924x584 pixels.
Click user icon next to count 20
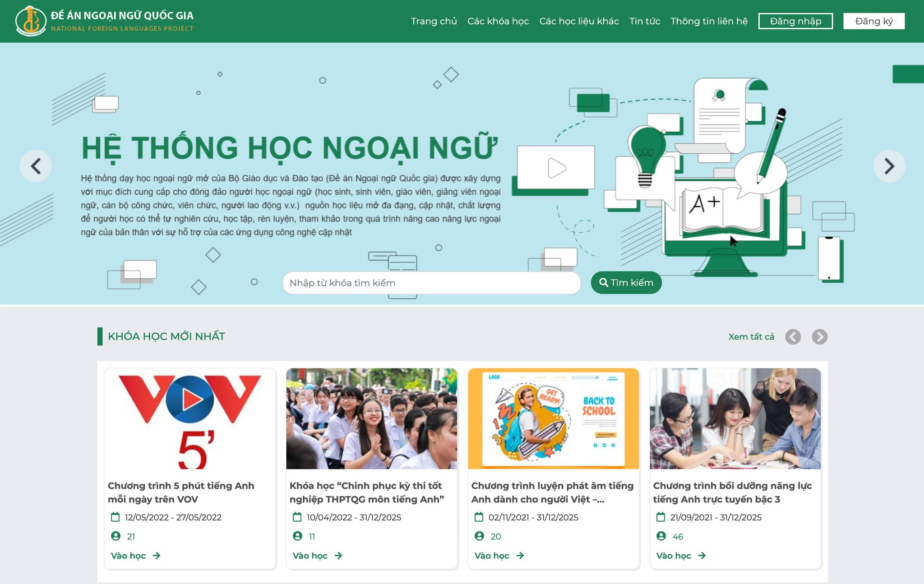click(x=479, y=536)
